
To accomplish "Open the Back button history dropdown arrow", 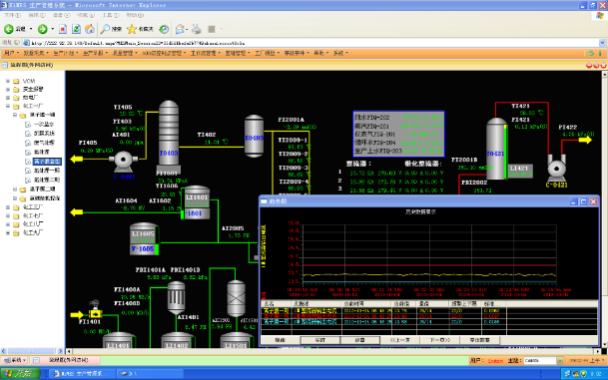I will point(31,29).
